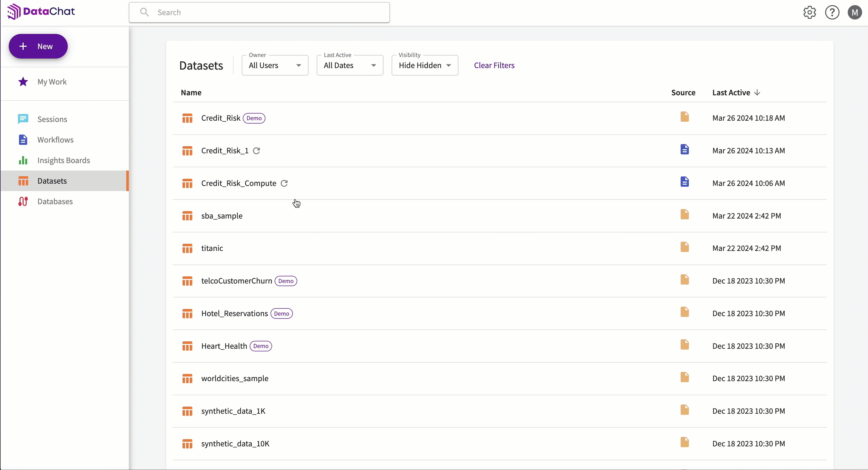Click the New button to create dataset
Image resolution: width=868 pixels, height=470 pixels.
point(38,46)
